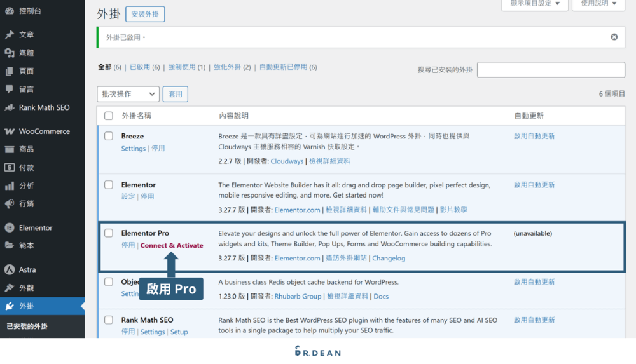Open Cloudways developer link
Viewport: 636px width, 364px height.
(287, 161)
